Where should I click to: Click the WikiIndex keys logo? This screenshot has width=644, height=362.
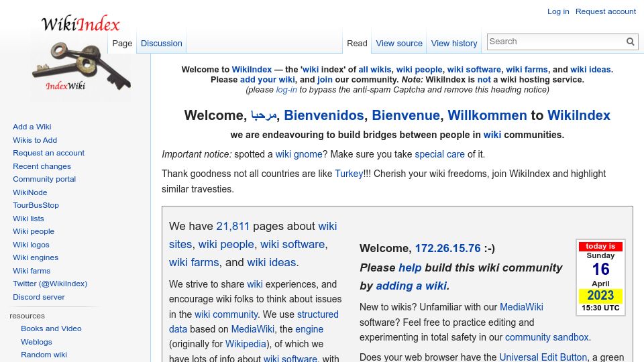81,54
